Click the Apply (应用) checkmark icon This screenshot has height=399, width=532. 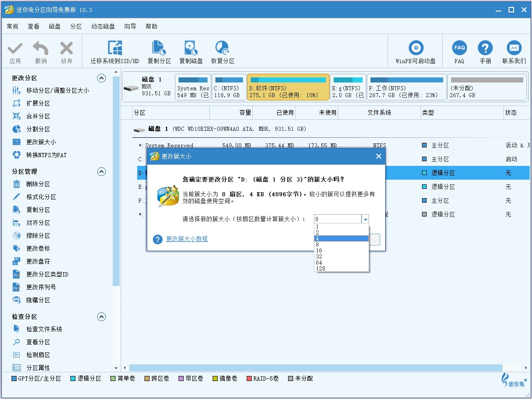[x=15, y=48]
